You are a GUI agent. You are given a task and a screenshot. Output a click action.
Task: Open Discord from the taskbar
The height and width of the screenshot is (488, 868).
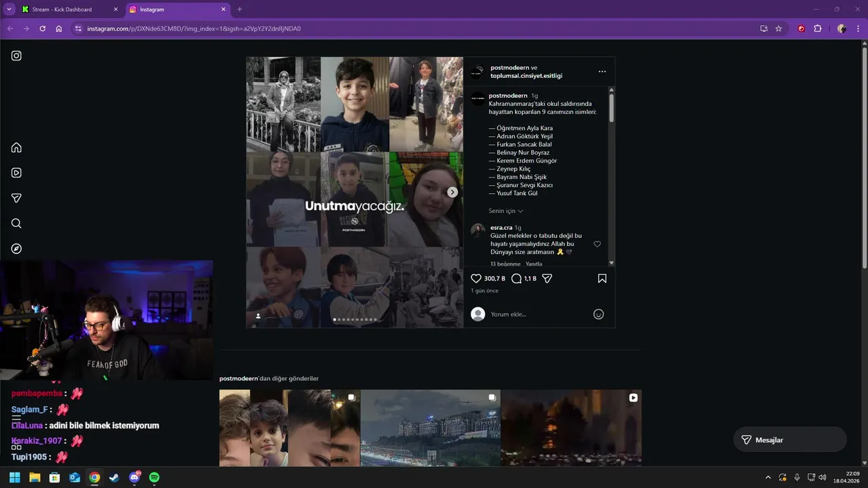coord(134,477)
